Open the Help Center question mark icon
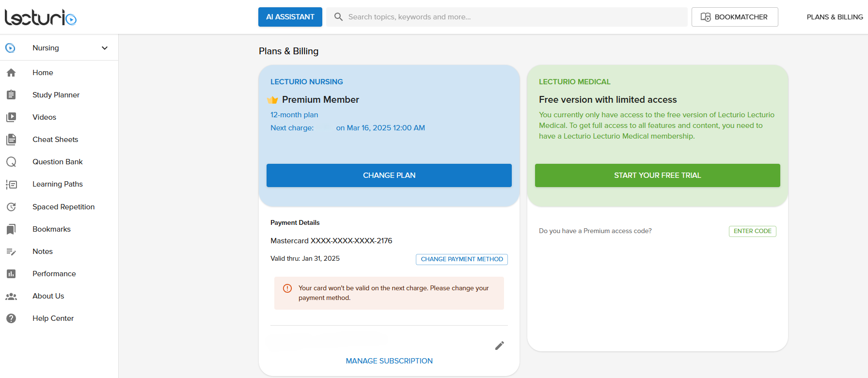The height and width of the screenshot is (378, 868). click(12, 318)
